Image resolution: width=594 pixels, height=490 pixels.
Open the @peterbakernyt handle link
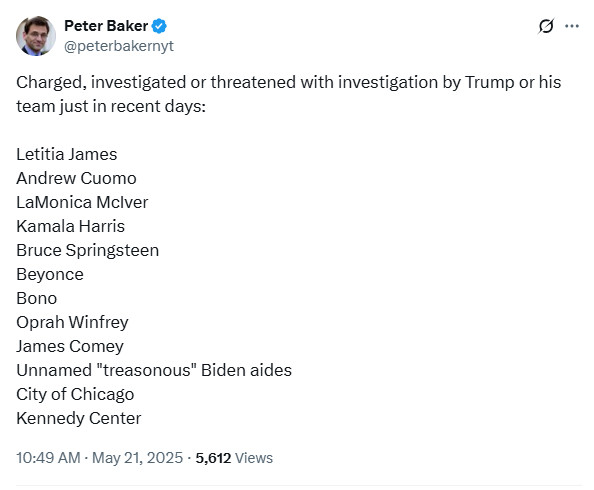pos(119,46)
